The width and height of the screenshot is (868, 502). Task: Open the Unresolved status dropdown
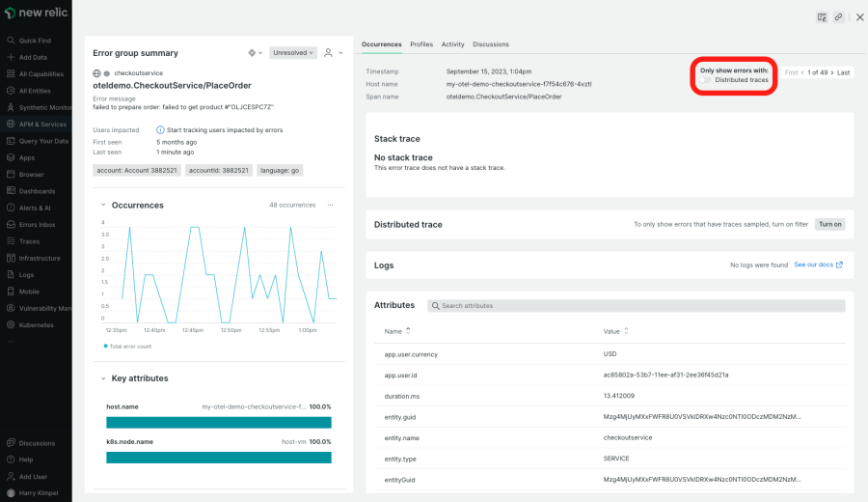click(293, 53)
